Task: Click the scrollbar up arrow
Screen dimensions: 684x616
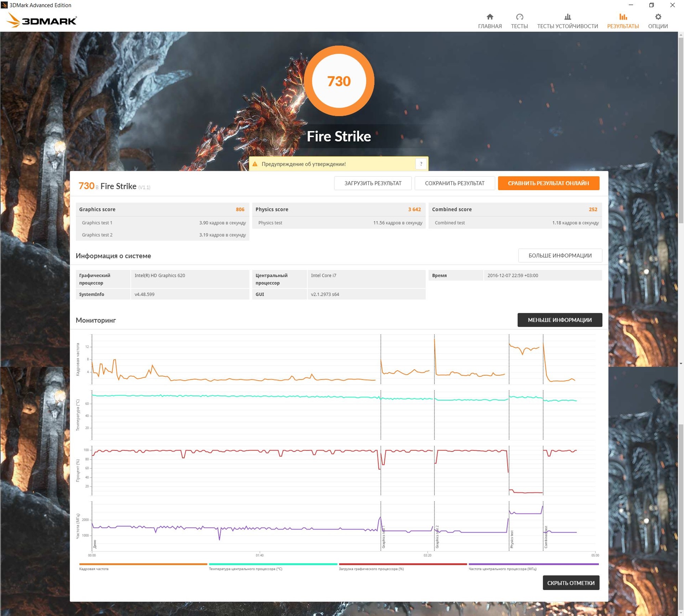Action: [x=681, y=35]
